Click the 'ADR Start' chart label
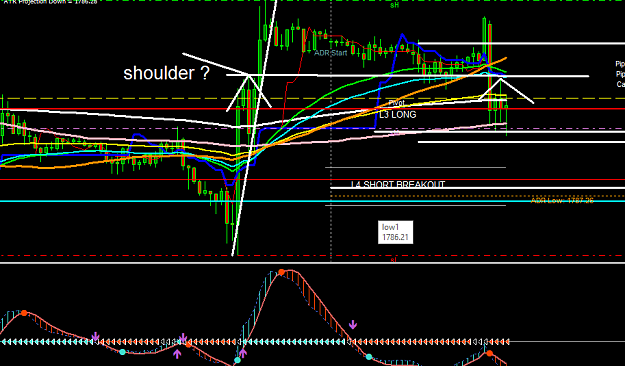 click(x=330, y=53)
